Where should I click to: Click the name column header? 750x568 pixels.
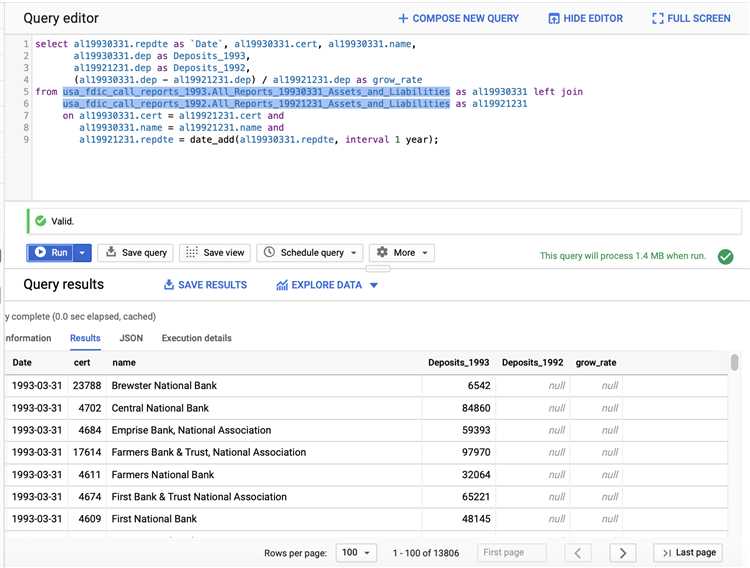(x=124, y=362)
